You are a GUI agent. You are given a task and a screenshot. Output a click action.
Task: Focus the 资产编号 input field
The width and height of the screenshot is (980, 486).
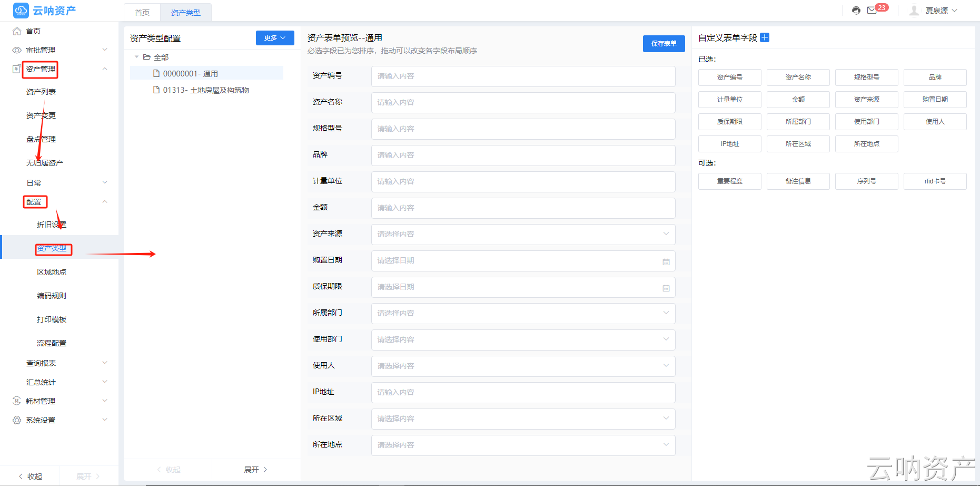[x=523, y=76]
